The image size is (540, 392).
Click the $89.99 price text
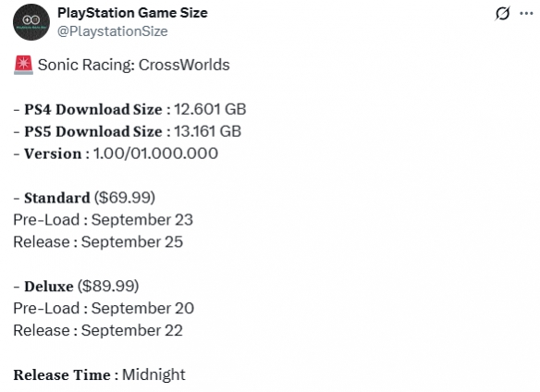point(108,287)
